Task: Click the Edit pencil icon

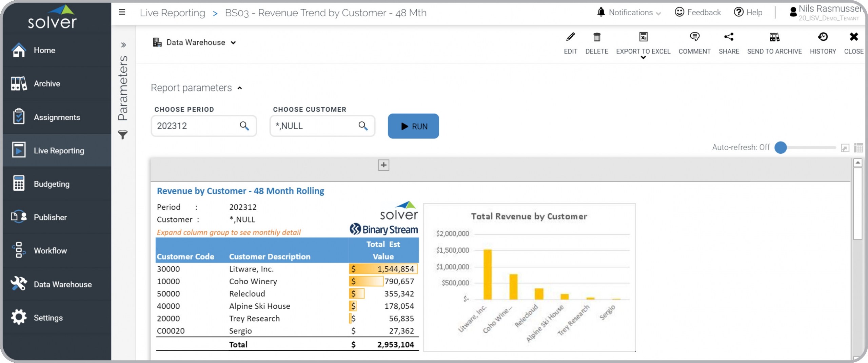Action: tap(570, 37)
